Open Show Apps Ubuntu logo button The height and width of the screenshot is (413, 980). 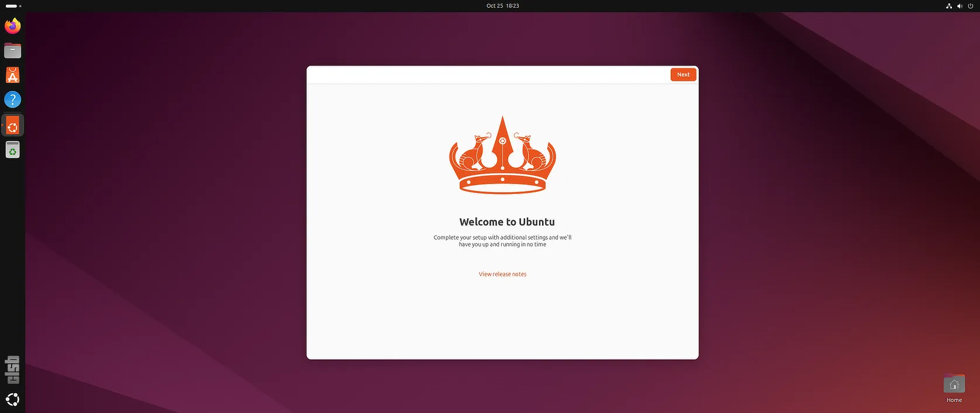click(12, 400)
